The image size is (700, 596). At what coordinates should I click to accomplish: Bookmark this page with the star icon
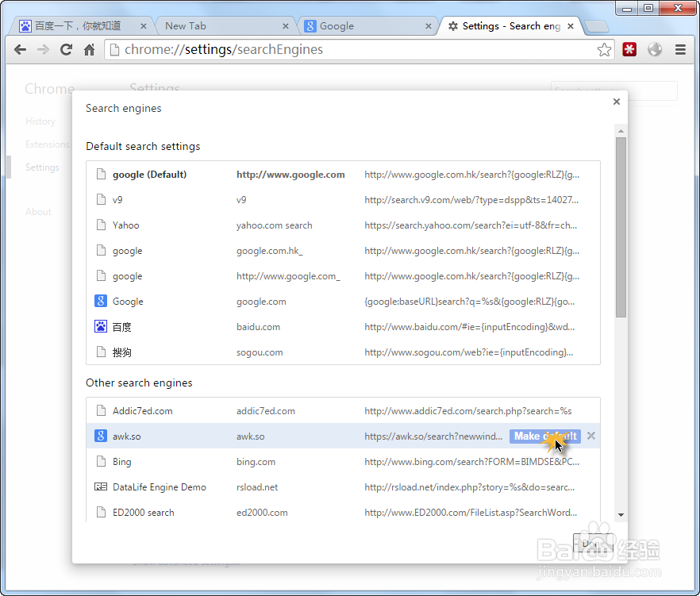tap(604, 49)
